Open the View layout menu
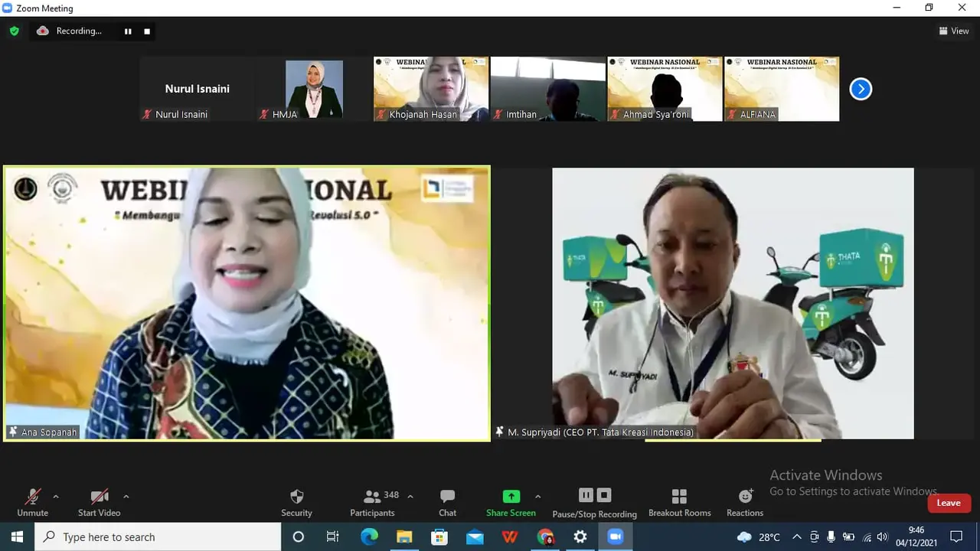Screen dimensions: 980x551 (954, 31)
